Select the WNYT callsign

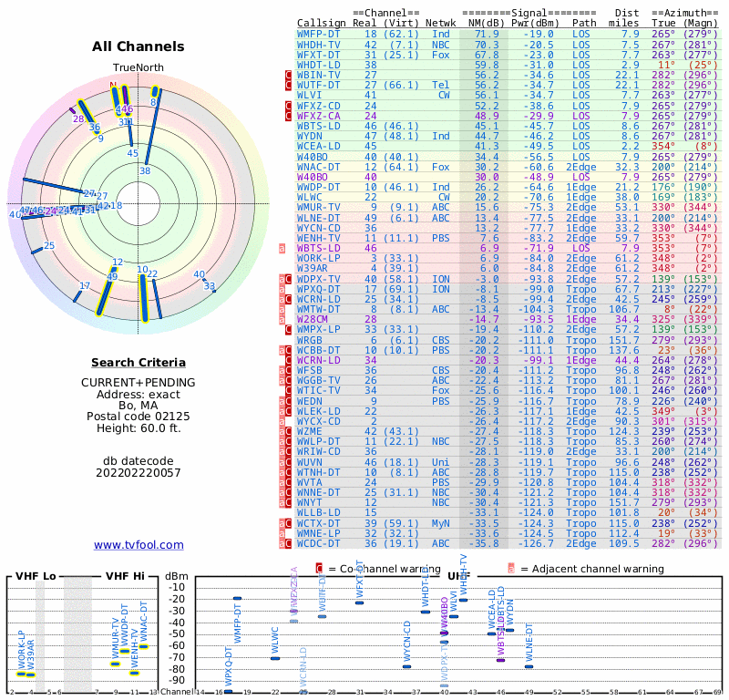coord(309,502)
